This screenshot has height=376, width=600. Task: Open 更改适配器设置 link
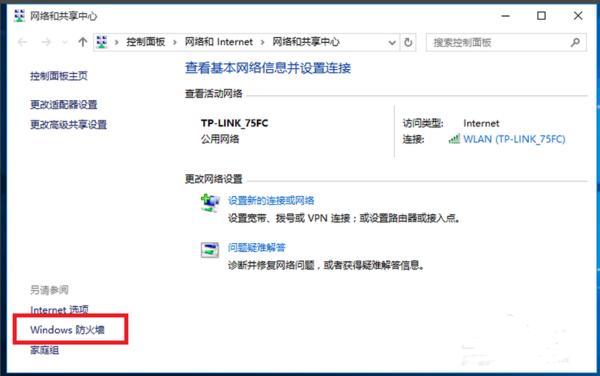pyautogui.click(x=64, y=104)
